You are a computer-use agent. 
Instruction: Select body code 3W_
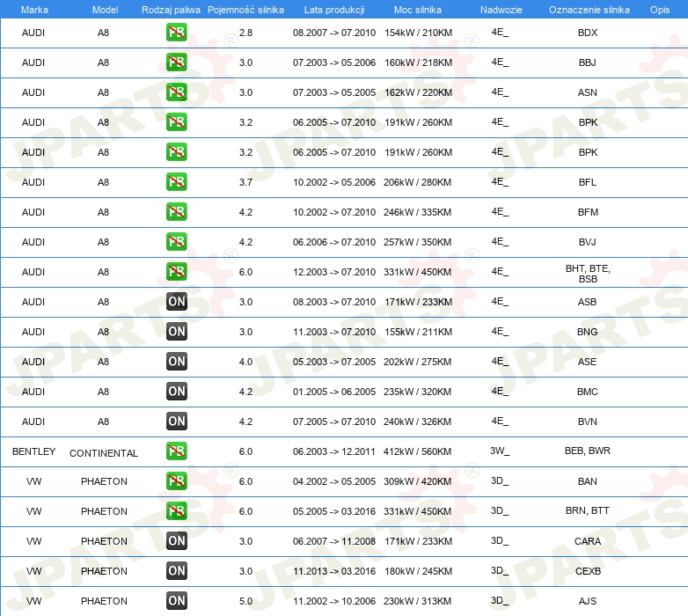coord(500,451)
